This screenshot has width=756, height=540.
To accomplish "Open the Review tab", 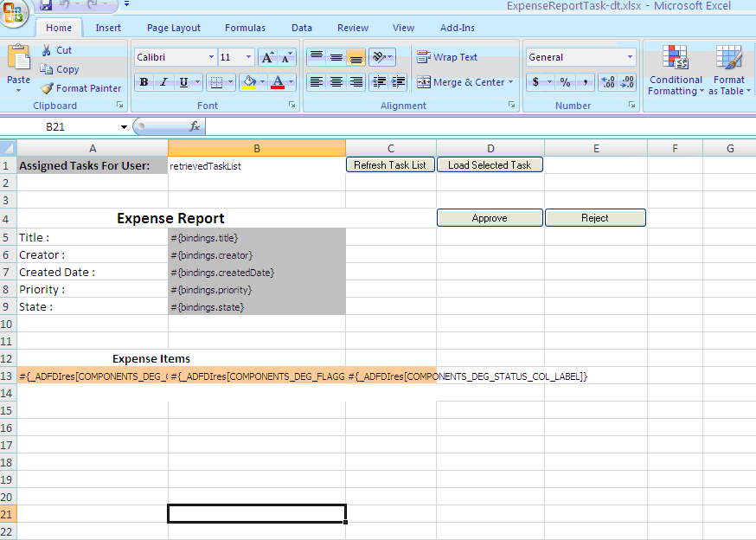I will pos(353,28).
